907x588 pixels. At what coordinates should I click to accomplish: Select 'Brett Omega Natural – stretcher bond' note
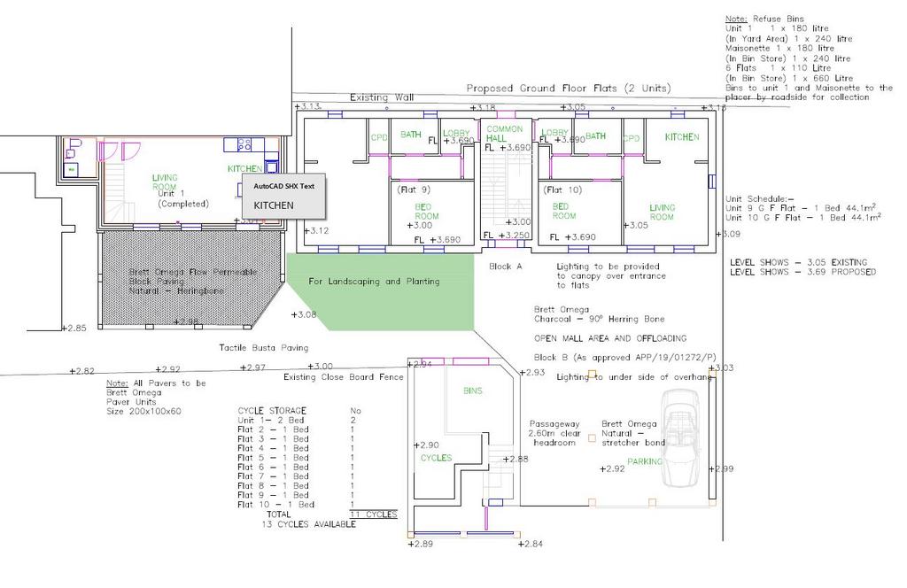632,433
